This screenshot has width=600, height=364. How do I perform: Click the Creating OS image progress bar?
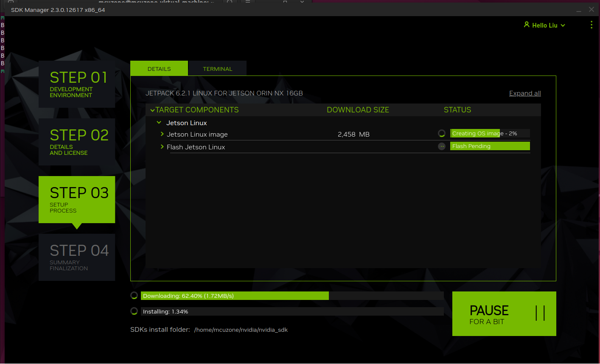(x=490, y=133)
